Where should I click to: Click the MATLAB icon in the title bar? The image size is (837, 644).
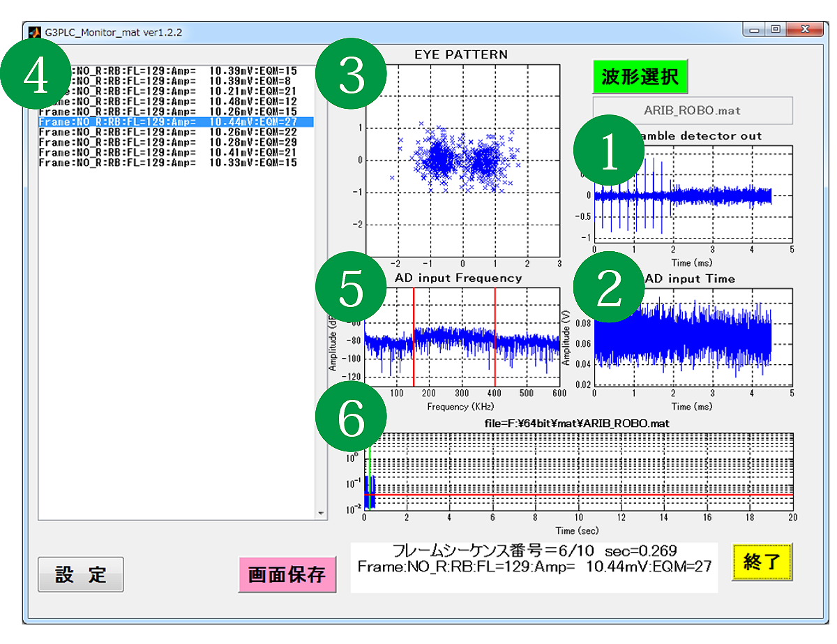click(x=34, y=32)
